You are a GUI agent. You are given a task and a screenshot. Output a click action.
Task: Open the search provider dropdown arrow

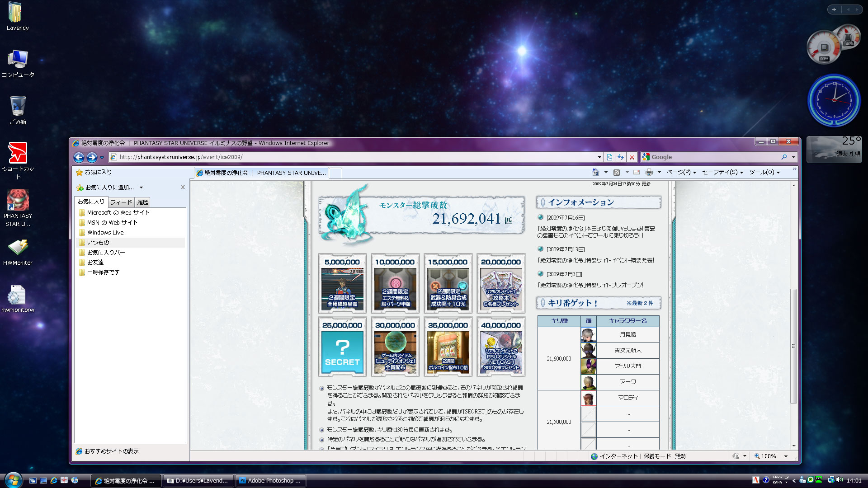[793, 157]
